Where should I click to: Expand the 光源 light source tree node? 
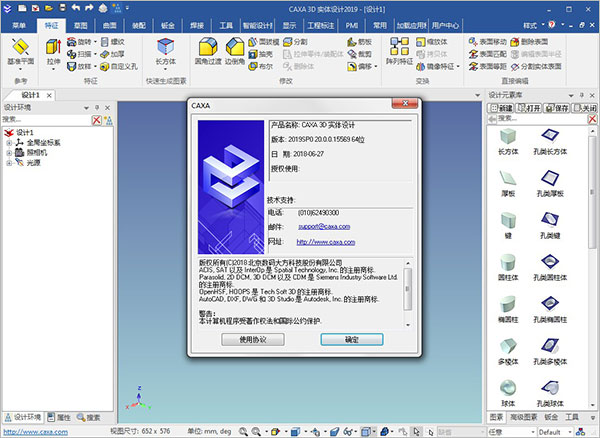pos(9,163)
